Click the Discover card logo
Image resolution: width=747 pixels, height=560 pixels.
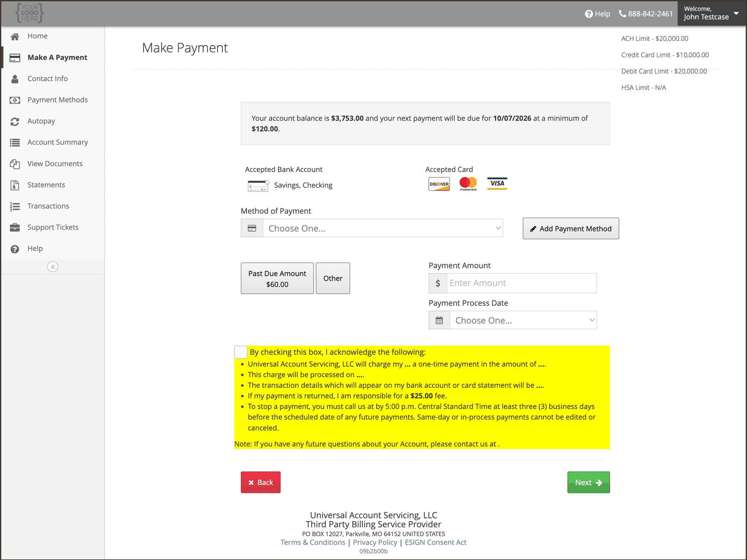click(x=439, y=184)
